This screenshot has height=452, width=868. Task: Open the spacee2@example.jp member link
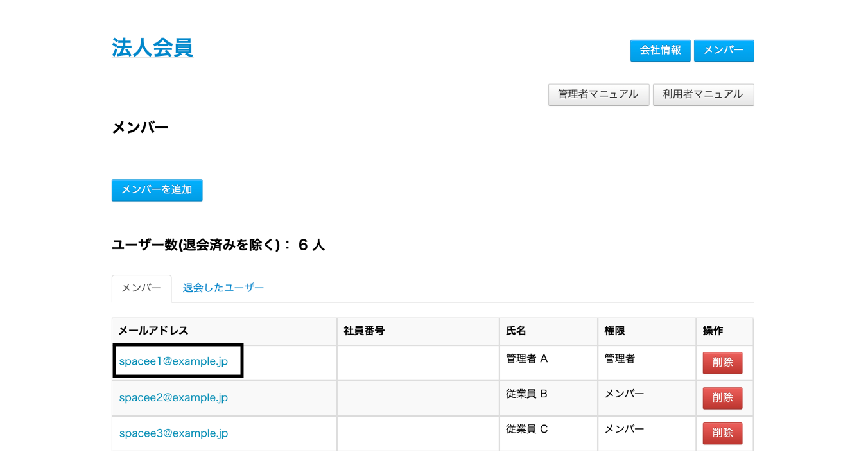[173, 397]
